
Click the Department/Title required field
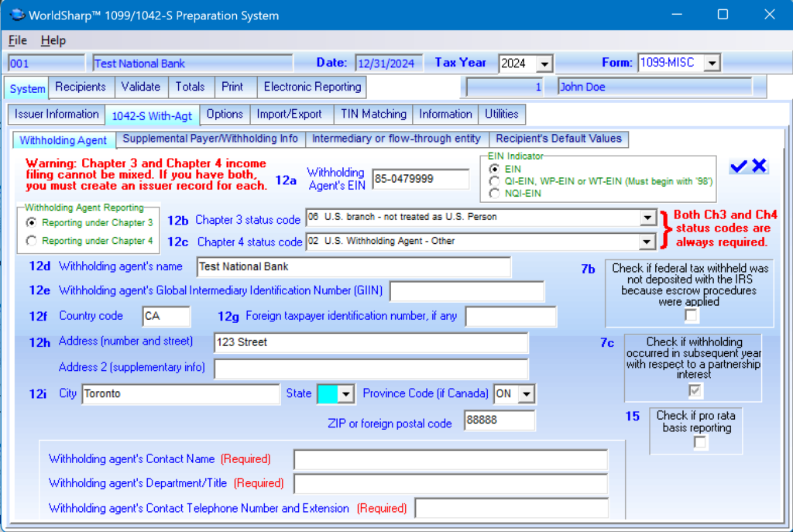(451, 484)
